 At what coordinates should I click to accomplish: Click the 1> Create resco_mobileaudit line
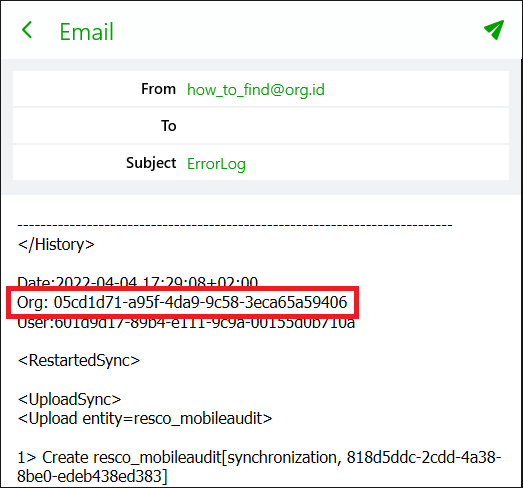point(259,457)
